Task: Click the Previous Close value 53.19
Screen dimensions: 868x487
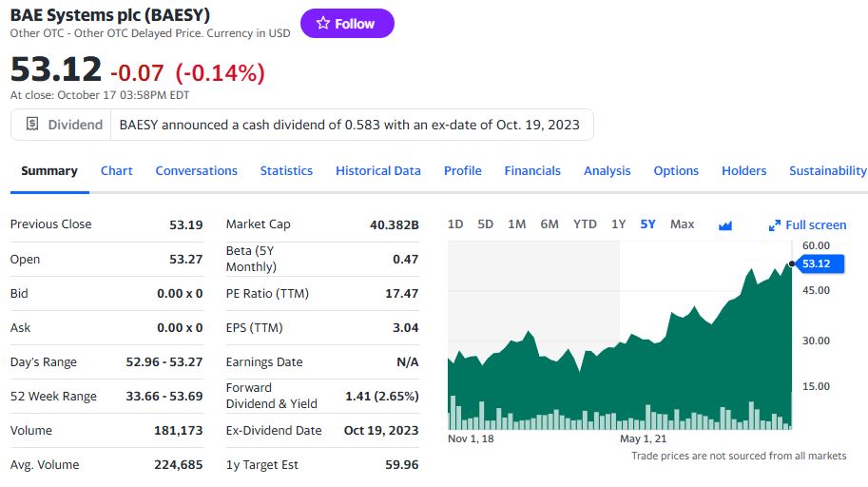Action: [x=186, y=224]
